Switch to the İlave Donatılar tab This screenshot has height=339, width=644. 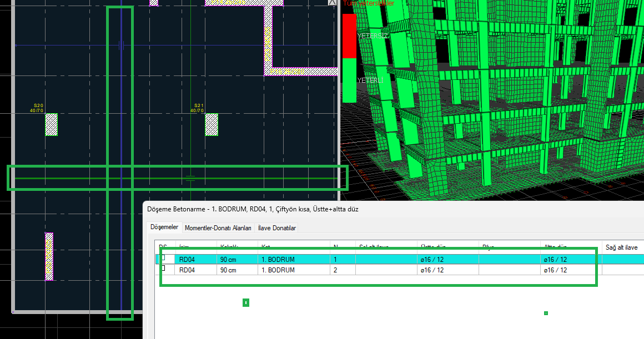pyautogui.click(x=277, y=228)
